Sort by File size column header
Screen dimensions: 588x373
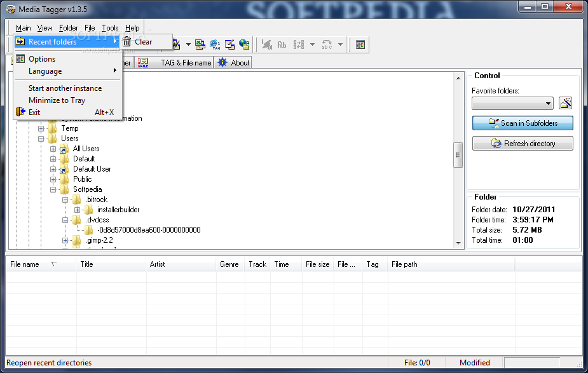pos(317,264)
